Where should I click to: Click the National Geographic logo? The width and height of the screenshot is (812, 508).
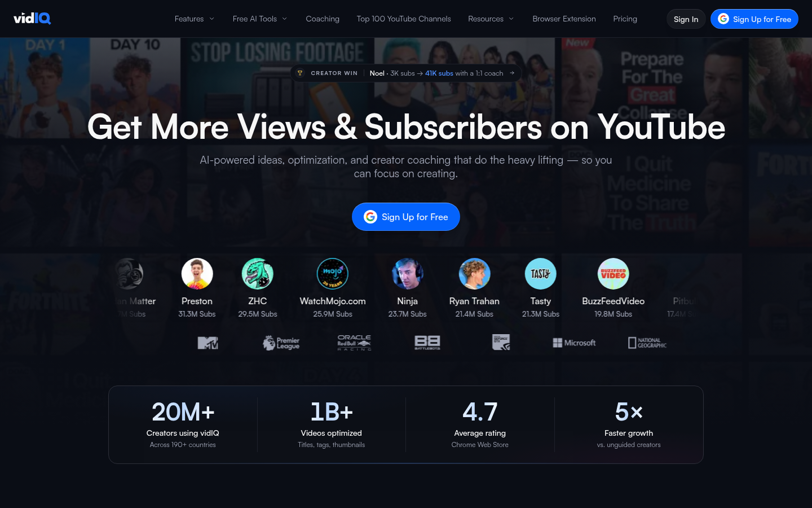click(647, 343)
